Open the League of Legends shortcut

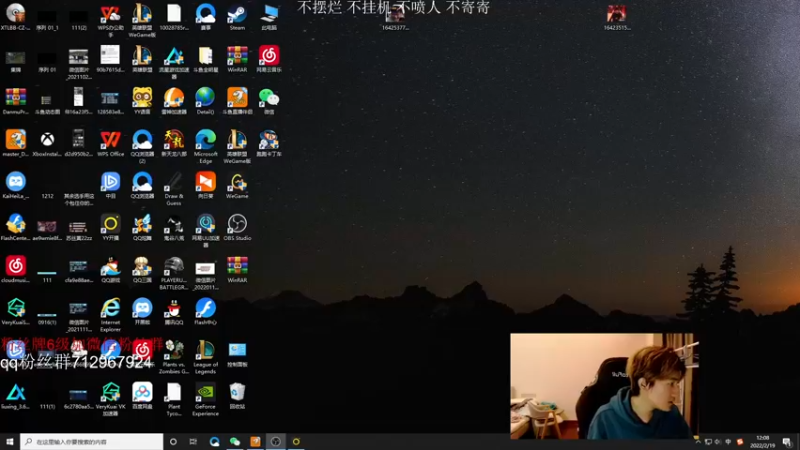click(x=206, y=357)
